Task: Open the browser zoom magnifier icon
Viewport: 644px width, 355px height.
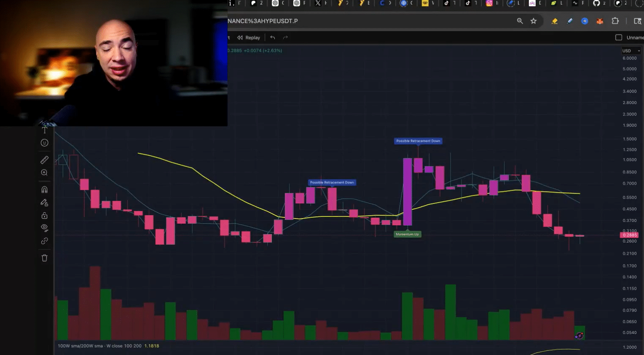Action: 520,21
